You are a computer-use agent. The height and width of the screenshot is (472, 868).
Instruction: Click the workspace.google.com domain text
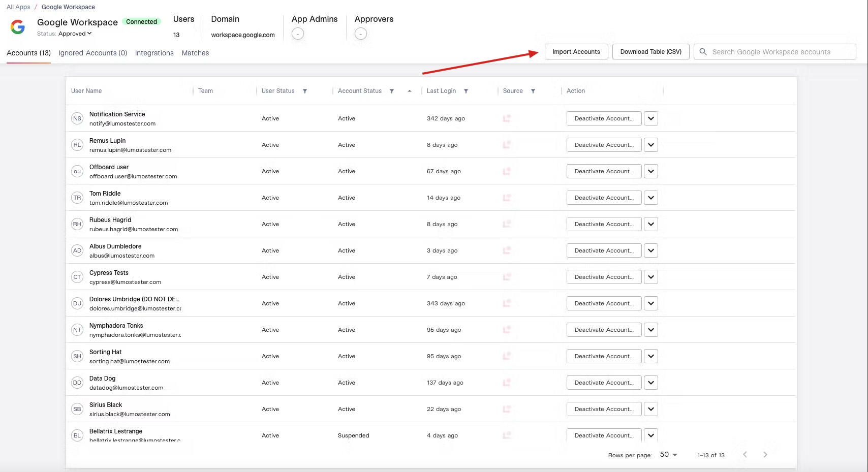[243, 35]
